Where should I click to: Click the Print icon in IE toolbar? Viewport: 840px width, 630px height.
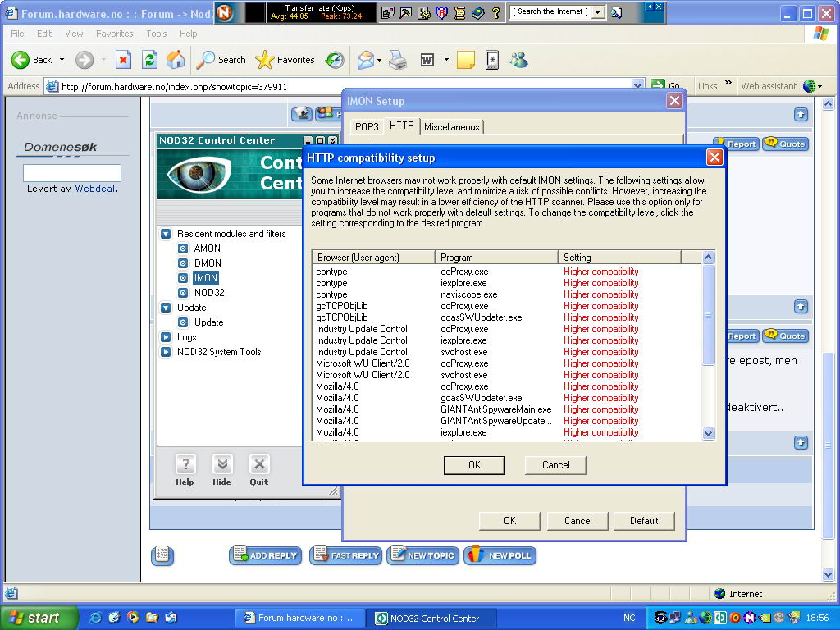click(398, 60)
